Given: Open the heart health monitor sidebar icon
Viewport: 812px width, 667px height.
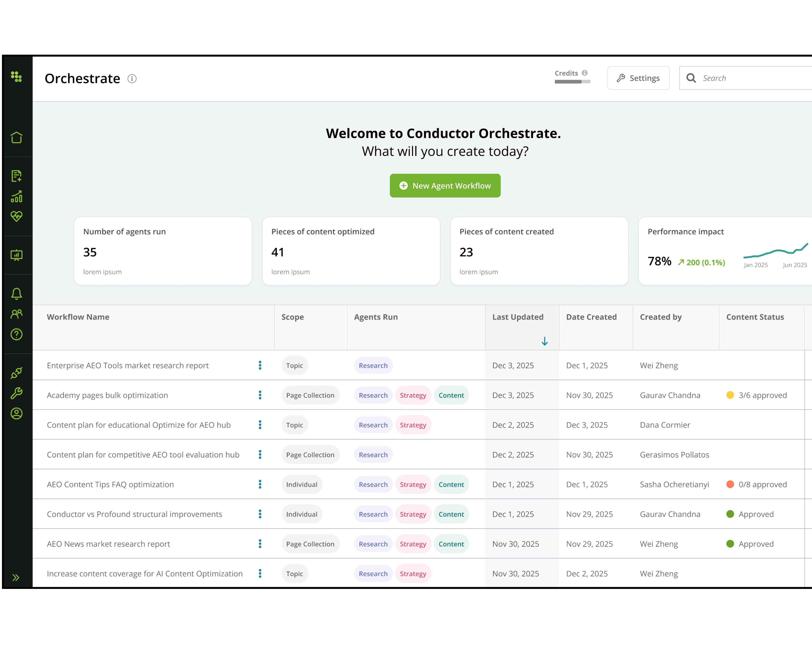Looking at the screenshot, I should tap(16, 216).
